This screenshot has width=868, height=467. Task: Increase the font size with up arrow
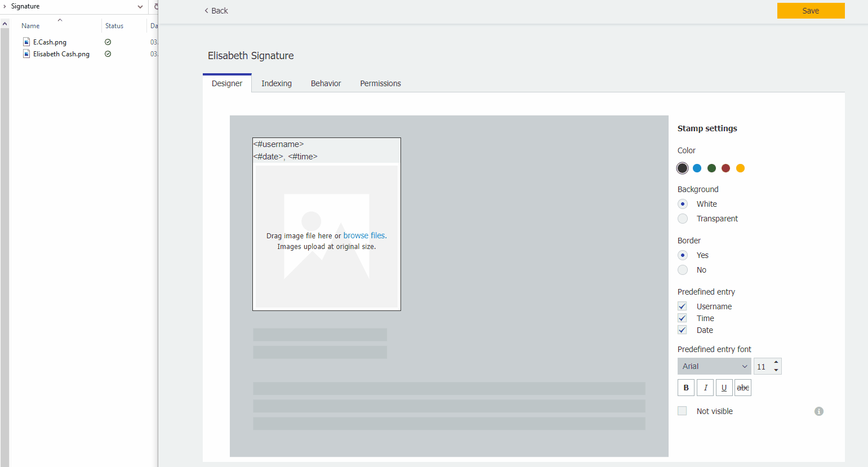(x=776, y=362)
